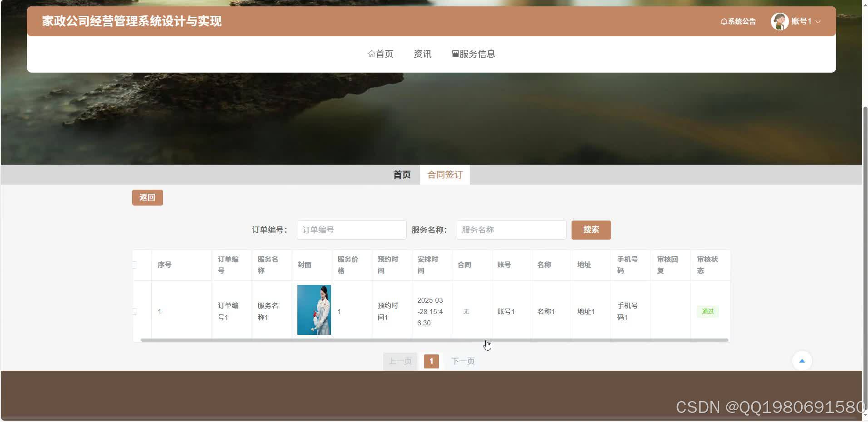The width and height of the screenshot is (868, 422).
Task: Select page 1 in the pagination bar
Action: point(430,361)
